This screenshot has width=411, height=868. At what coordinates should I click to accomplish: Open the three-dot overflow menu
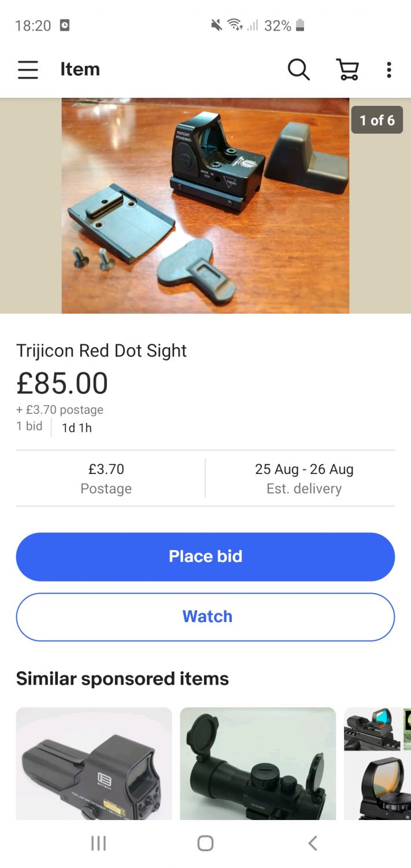click(389, 70)
